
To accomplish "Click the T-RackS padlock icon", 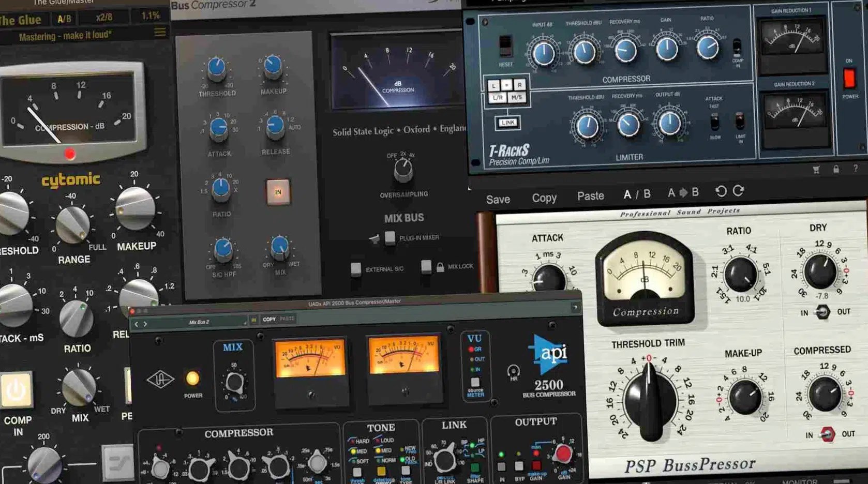I will (x=836, y=169).
